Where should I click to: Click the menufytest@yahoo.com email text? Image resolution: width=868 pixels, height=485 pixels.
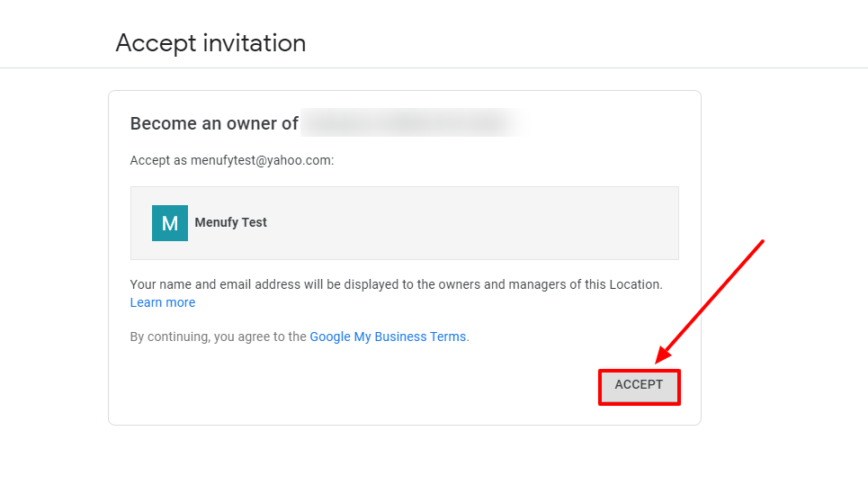tap(261, 160)
